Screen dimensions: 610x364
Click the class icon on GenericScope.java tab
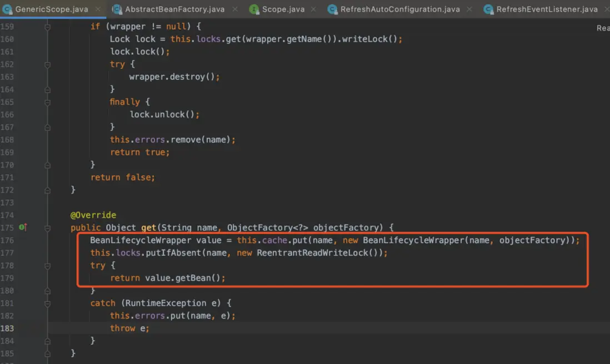(7, 9)
